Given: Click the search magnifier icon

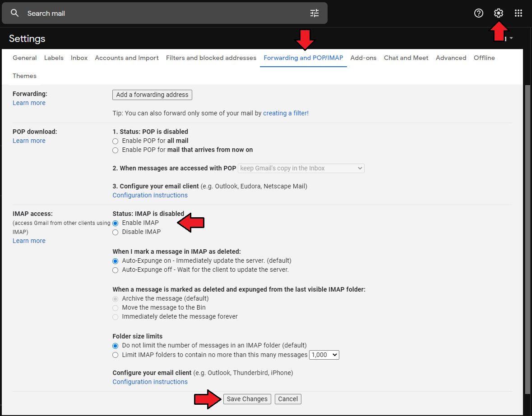Looking at the screenshot, I should click(14, 13).
